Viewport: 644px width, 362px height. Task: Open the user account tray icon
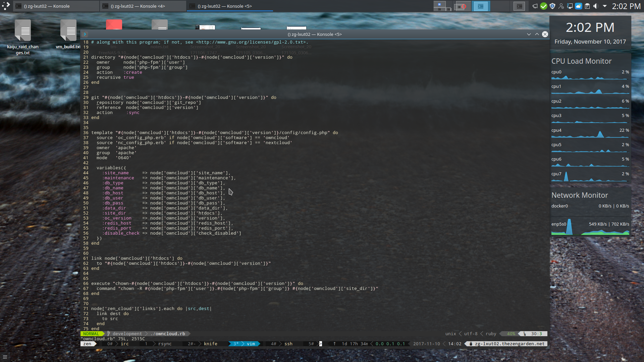click(x=561, y=6)
